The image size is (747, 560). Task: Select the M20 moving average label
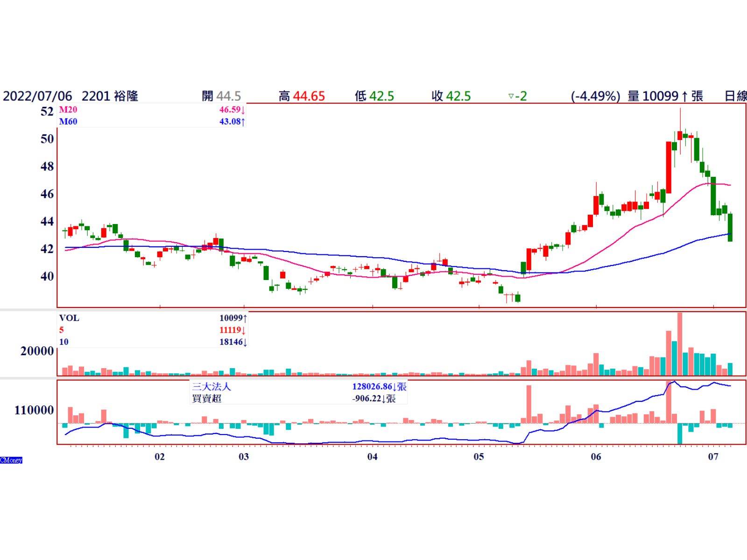68,110
